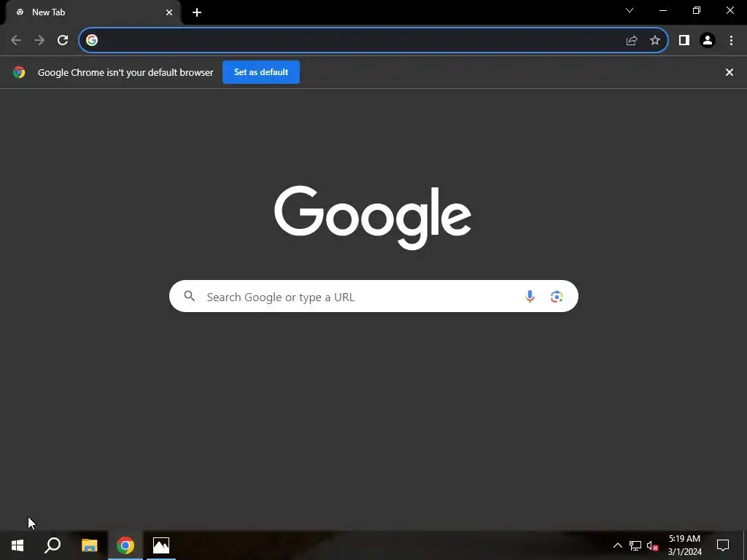Search by image with Google Lens icon
This screenshot has height=560, width=747.
pyautogui.click(x=557, y=297)
